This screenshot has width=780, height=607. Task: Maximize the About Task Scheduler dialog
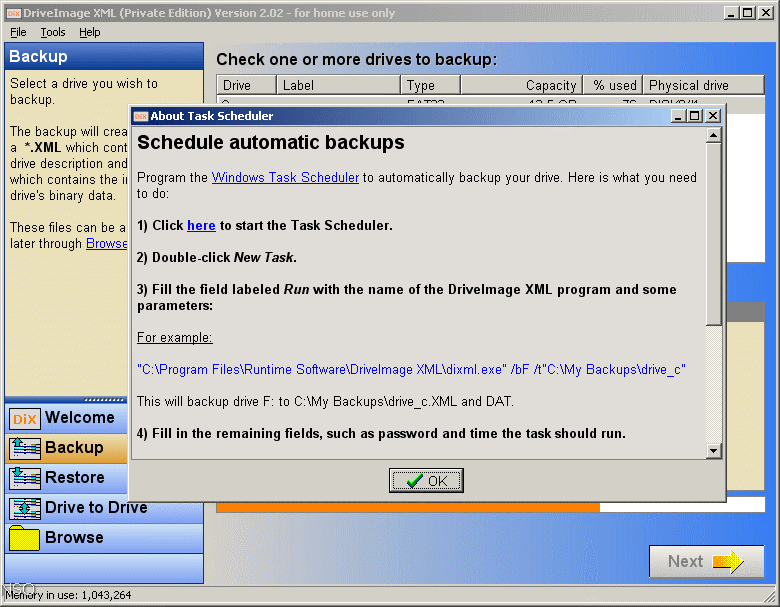[695, 116]
